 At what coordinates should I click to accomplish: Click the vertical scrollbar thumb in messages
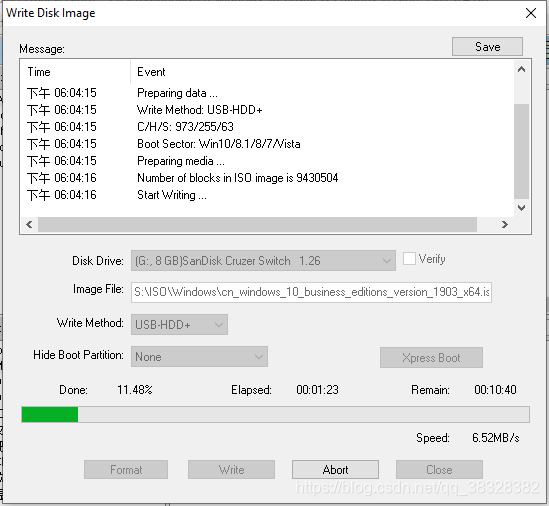[521, 151]
